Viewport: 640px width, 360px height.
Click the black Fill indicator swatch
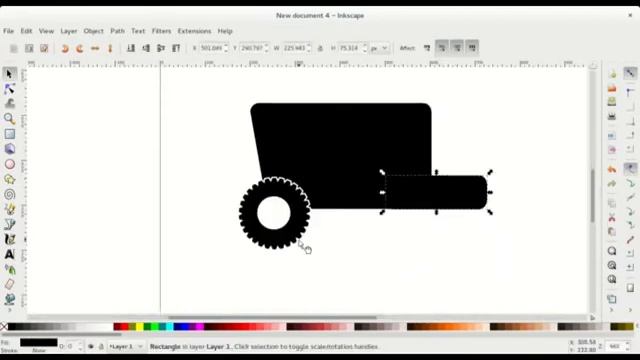click(39, 343)
